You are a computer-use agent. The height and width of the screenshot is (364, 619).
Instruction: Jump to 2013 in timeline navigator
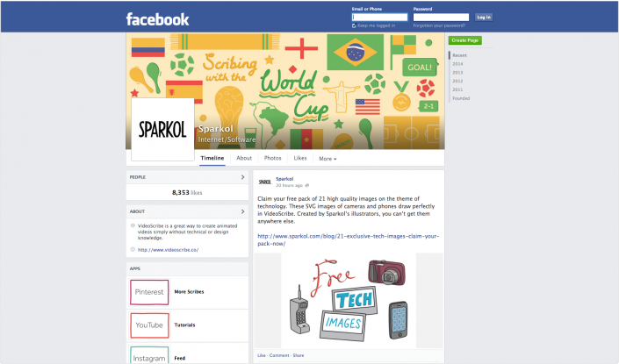[x=457, y=73]
